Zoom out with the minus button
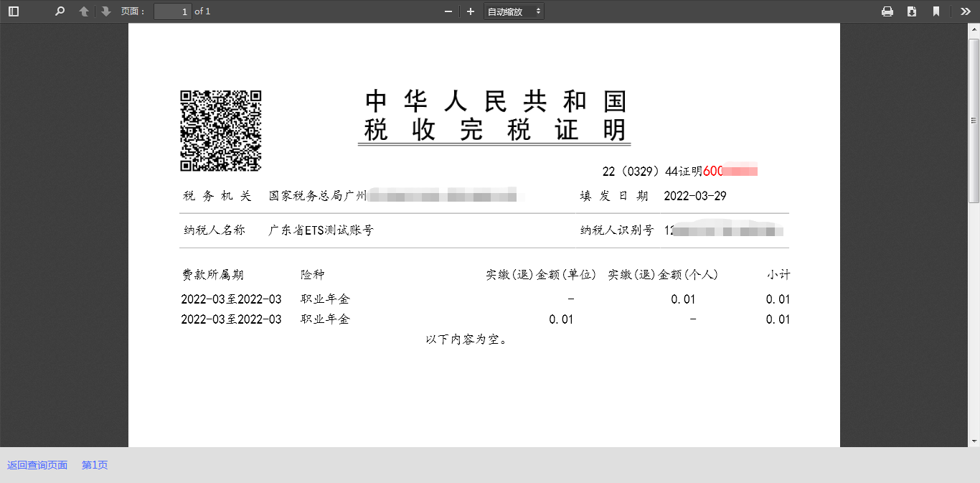980x483 pixels. [448, 11]
